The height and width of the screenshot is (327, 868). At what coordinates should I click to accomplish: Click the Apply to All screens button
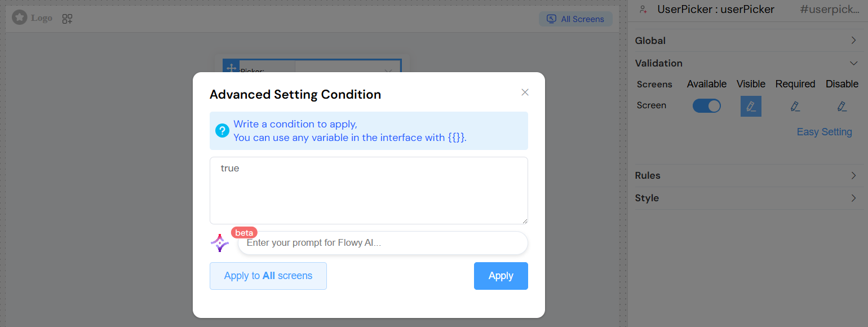pyautogui.click(x=268, y=276)
